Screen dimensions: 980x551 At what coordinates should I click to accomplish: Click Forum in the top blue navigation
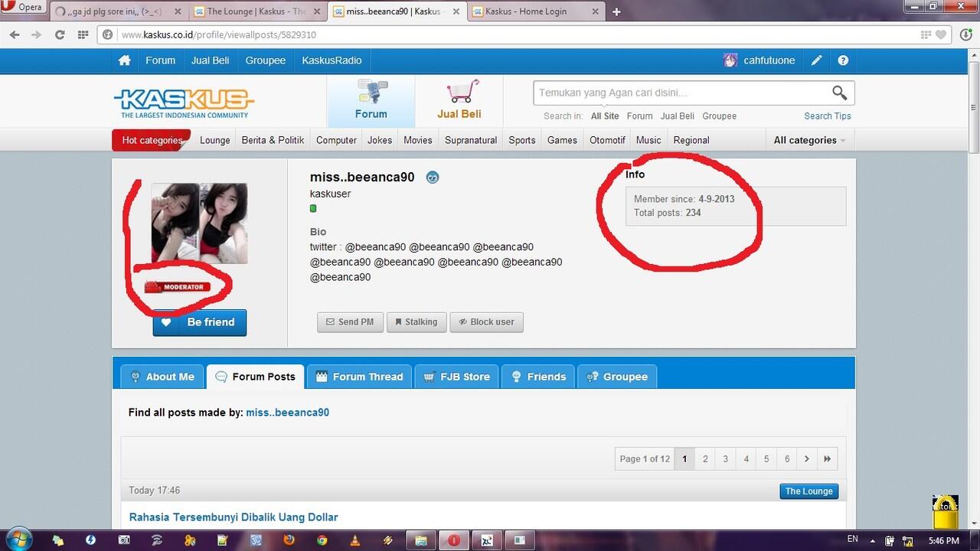click(160, 60)
